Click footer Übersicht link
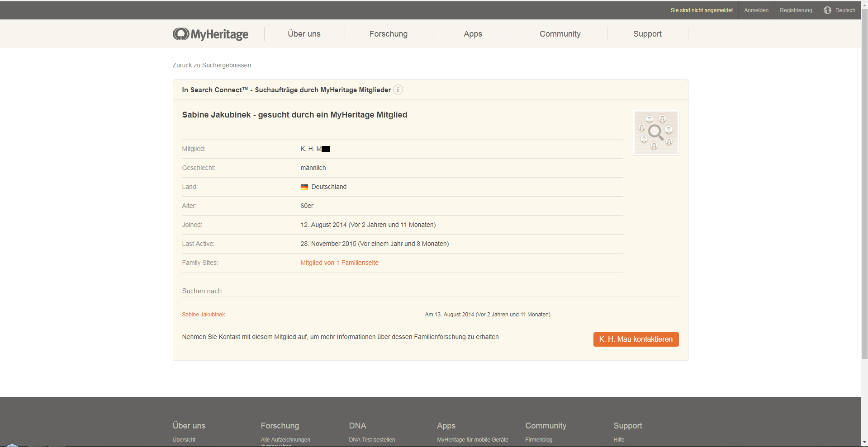The image size is (868, 447). point(184,440)
